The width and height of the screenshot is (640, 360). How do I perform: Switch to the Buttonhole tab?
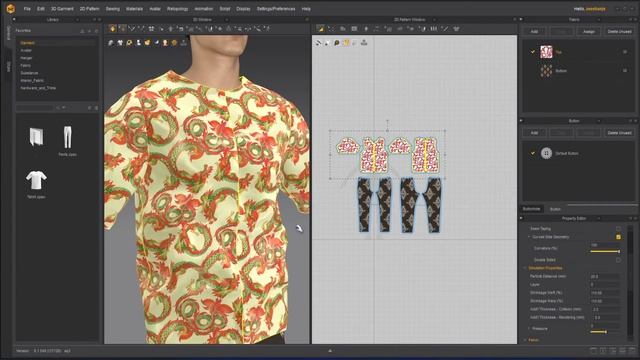coord(531,209)
